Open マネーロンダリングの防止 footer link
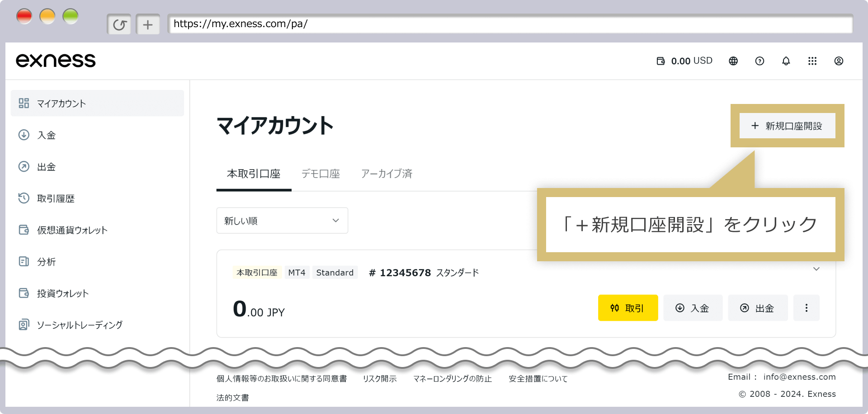 coord(453,379)
